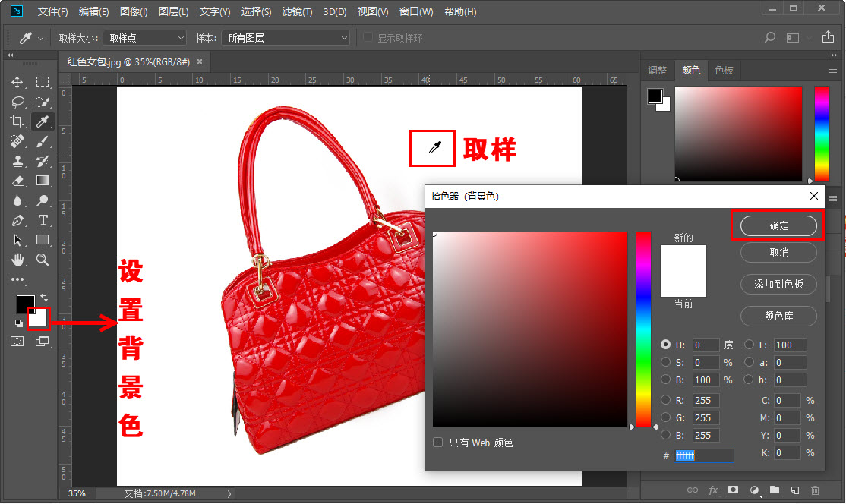The width and height of the screenshot is (846, 504).
Task: Select the Eyedropper tool in the toolbox
Action: pos(43,121)
